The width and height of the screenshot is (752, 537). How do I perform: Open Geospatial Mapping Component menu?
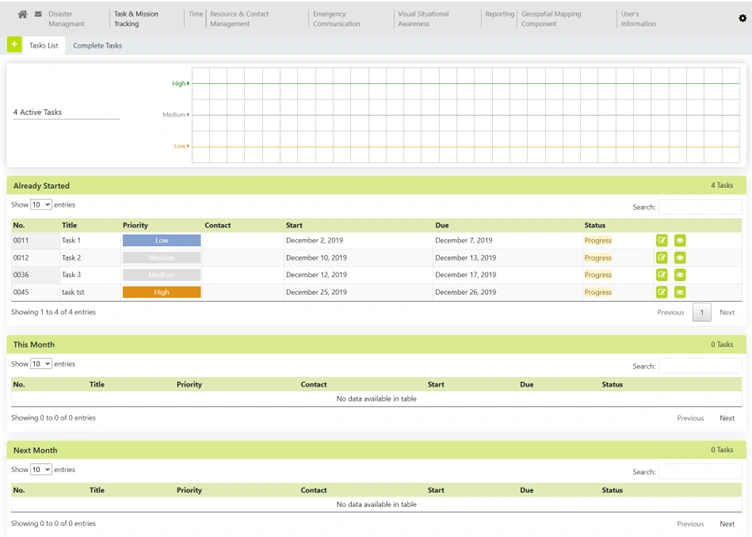point(551,19)
